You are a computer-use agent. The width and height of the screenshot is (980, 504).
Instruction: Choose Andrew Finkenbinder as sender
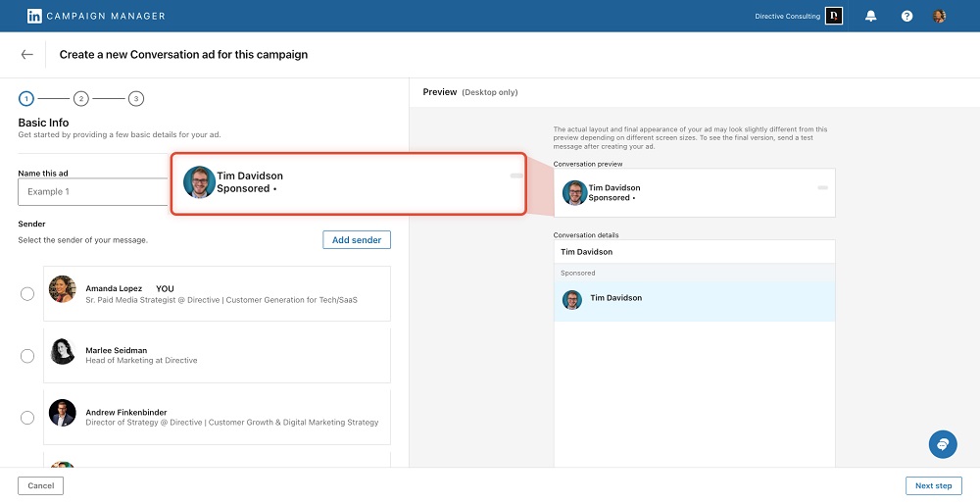coord(27,418)
